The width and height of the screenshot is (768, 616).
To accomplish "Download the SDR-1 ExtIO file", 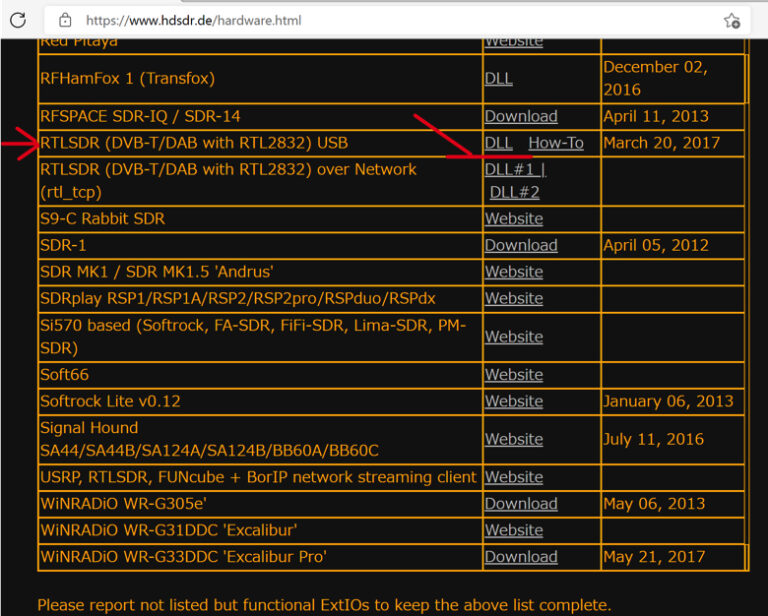I will (520, 245).
